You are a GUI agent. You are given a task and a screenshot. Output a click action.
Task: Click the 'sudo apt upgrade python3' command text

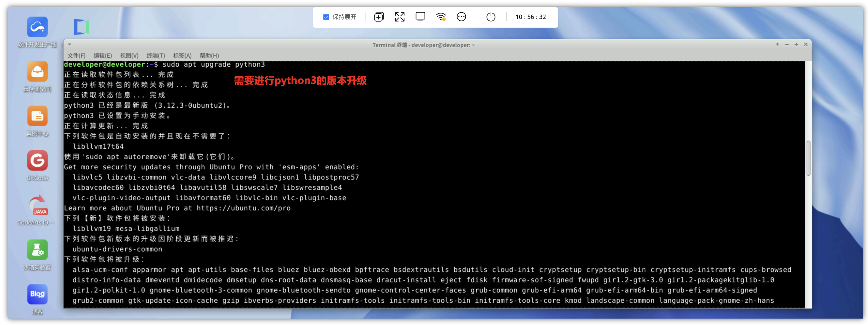(x=214, y=64)
